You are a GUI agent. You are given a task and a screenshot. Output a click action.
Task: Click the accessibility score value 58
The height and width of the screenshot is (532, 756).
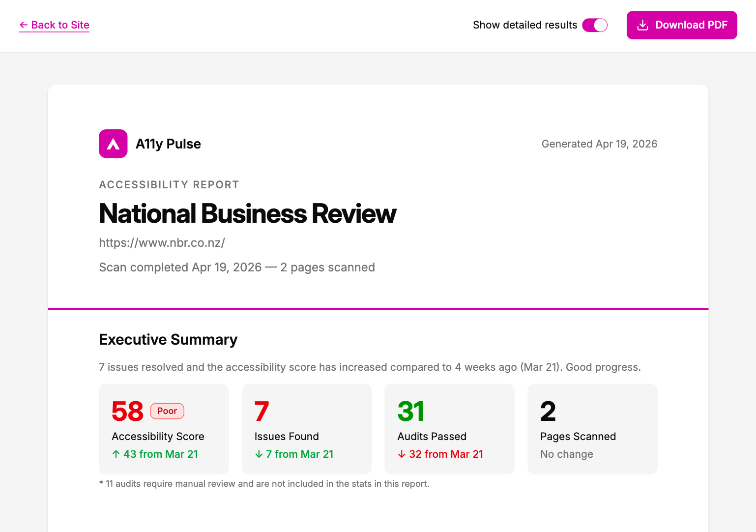coord(127,411)
